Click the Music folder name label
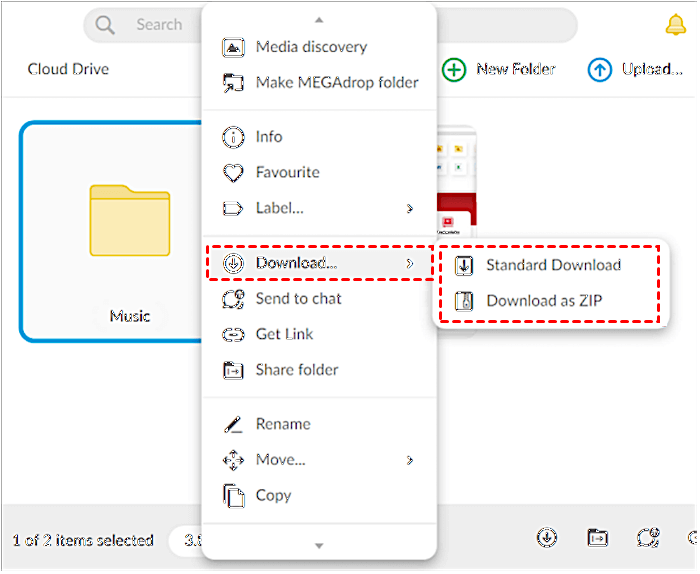This screenshot has height=574, width=700. coord(130,316)
